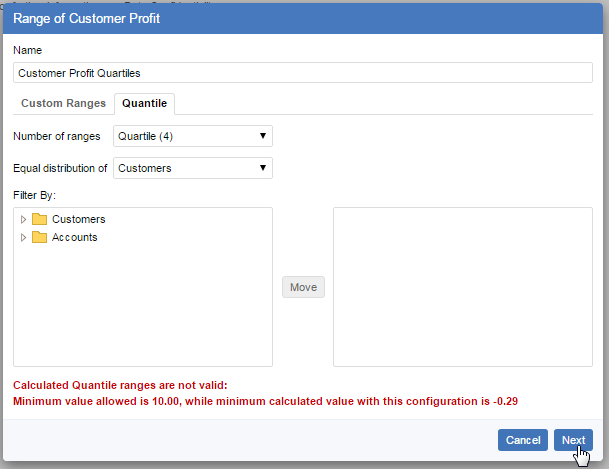Screen dimensions: 609x469
Task: Open the Number of ranges dropdown
Action: point(192,136)
